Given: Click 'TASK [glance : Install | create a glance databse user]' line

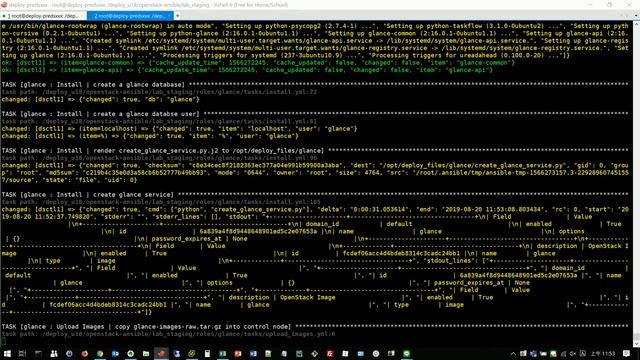Looking at the screenshot, I should coord(100,114).
